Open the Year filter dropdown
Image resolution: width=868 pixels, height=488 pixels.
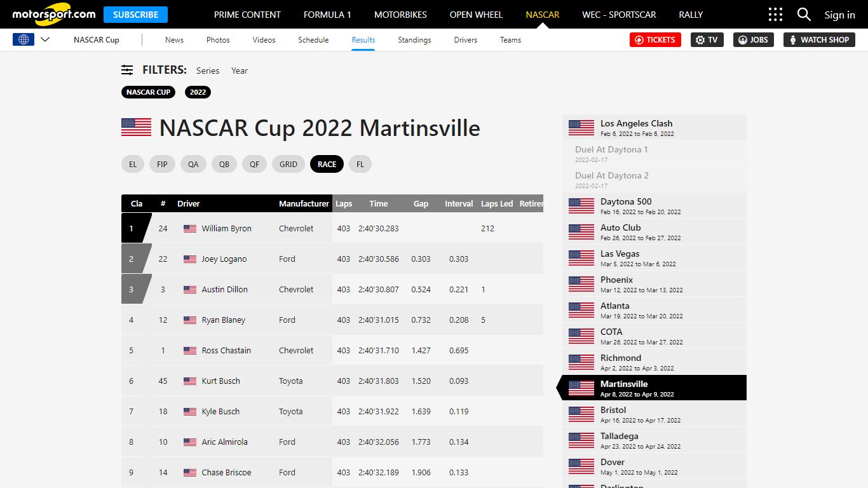click(x=240, y=71)
